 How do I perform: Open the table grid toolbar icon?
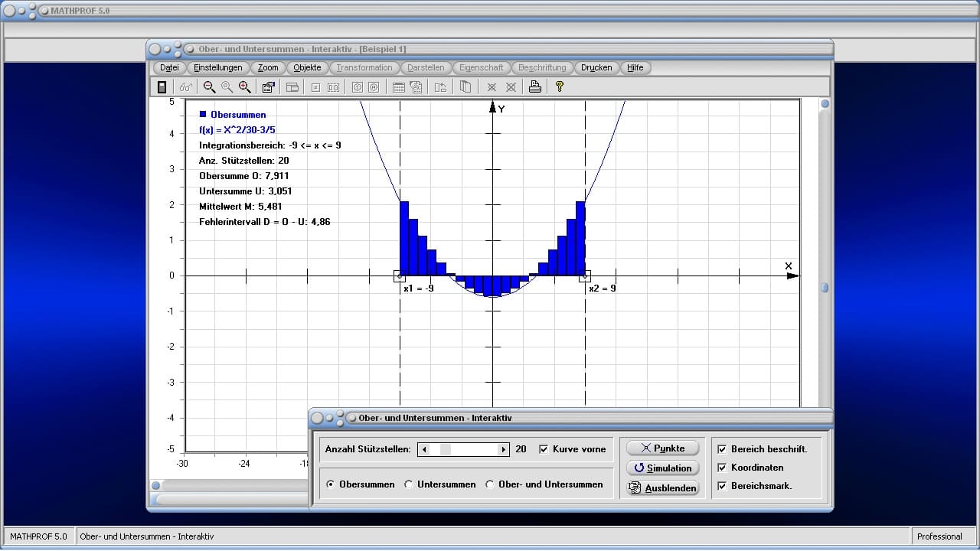point(398,87)
